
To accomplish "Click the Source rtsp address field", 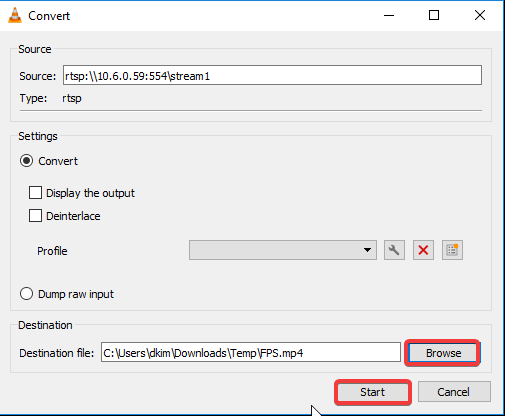I will [x=272, y=75].
